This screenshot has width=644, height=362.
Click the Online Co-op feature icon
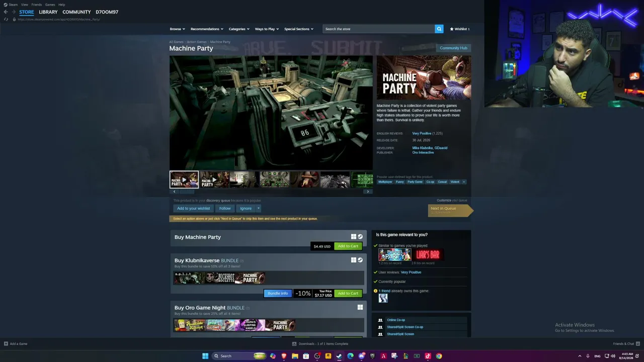(380, 320)
